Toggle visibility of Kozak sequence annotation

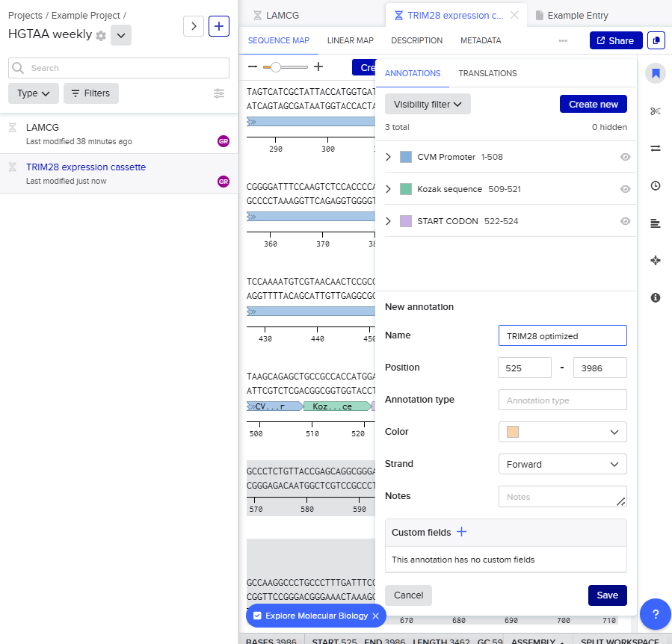tap(626, 189)
